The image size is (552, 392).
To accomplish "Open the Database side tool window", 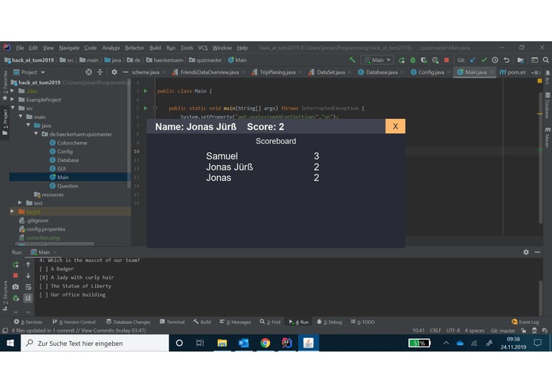I will [x=547, y=106].
